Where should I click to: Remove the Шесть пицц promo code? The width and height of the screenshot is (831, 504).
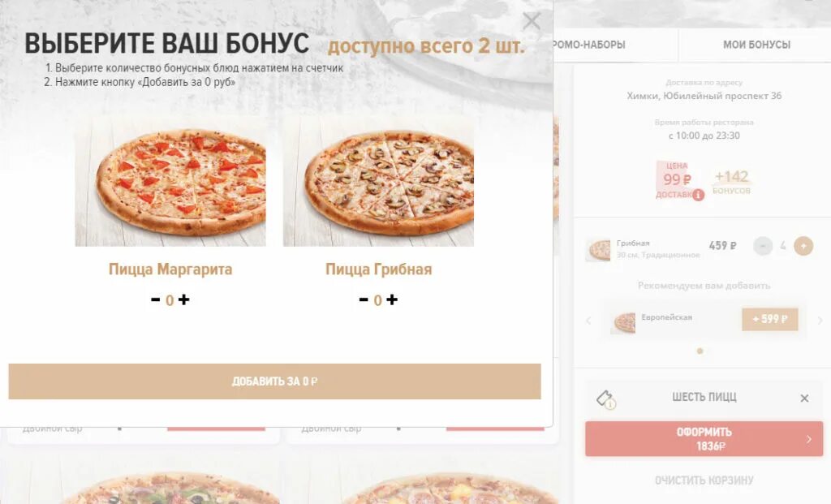[804, 398]
